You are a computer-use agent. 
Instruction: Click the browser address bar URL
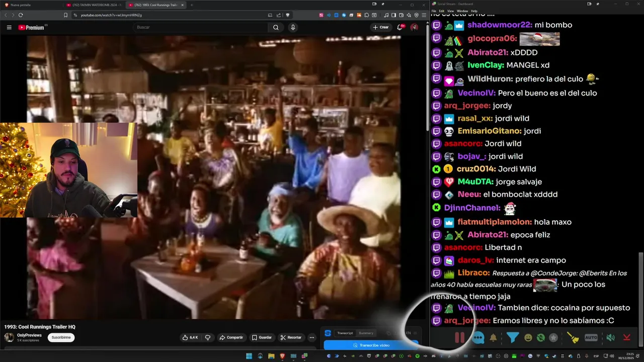[x=111, y=15]
